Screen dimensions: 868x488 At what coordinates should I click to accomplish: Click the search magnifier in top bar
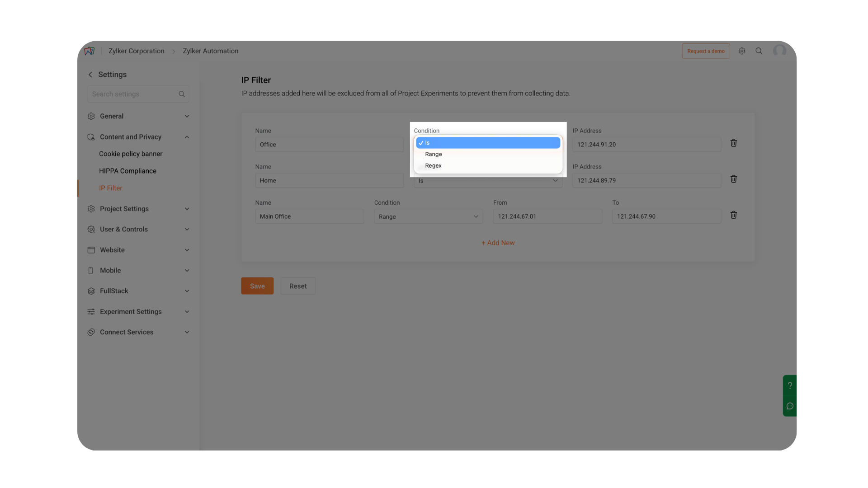pos(759,51)
